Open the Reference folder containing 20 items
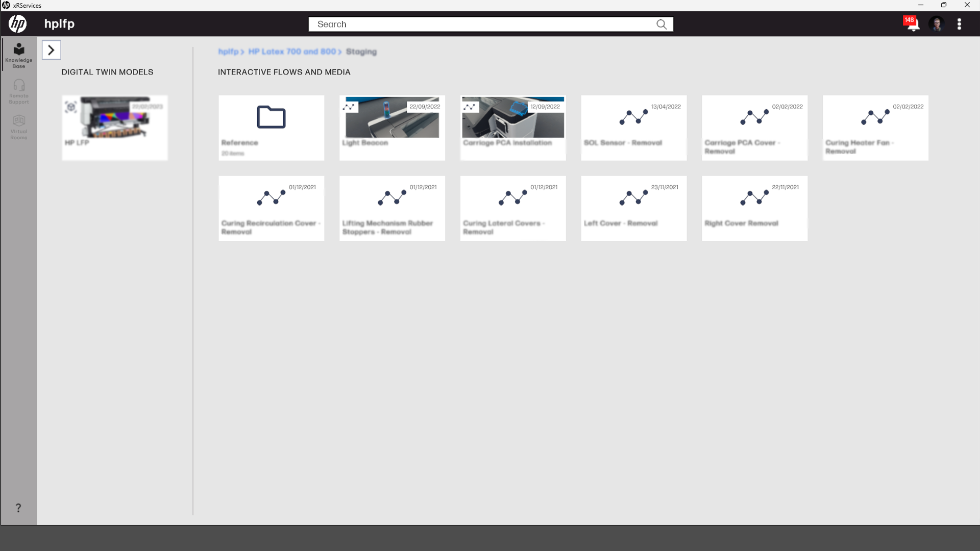 (x=271, y=128)
